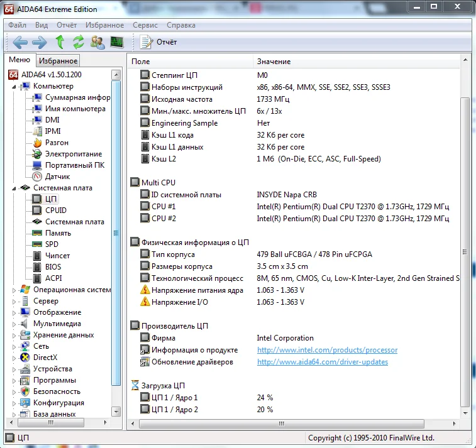Expand the Сервер tree node
Image resolution: width=476 pixels, height=448 pixels.
pos(14,301)
